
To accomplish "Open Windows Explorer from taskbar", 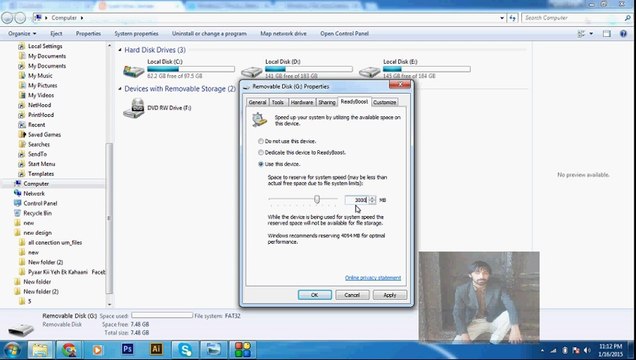I will [40, 349].
